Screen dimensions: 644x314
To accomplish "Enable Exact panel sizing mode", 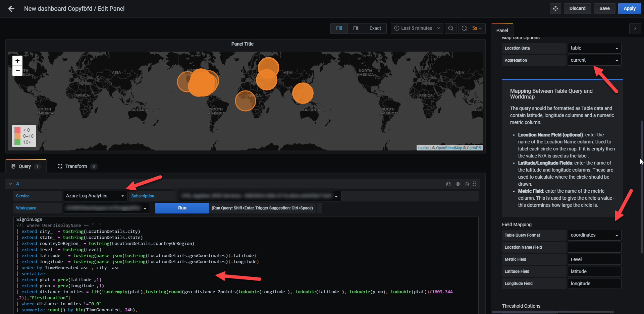I will [375, 28].
